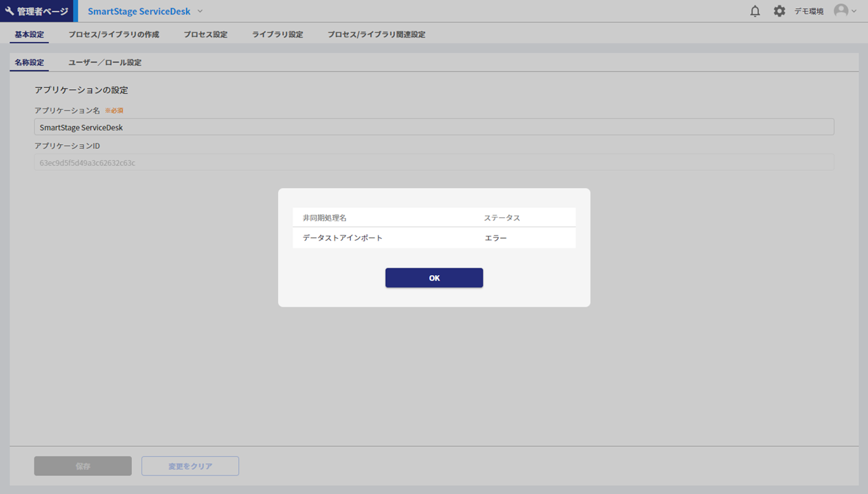
Task: Go to the ライブラリ設定 tab
Action: click(x=277, y=34)
